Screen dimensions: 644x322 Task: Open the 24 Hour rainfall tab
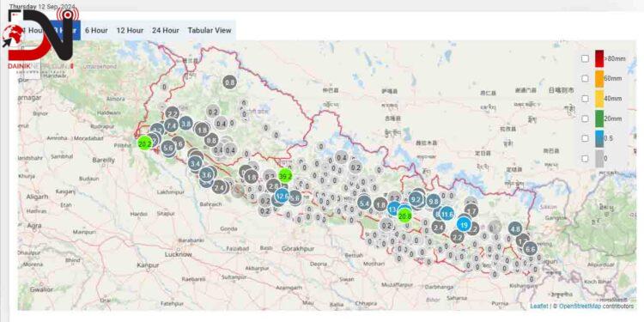pos(166,30)
